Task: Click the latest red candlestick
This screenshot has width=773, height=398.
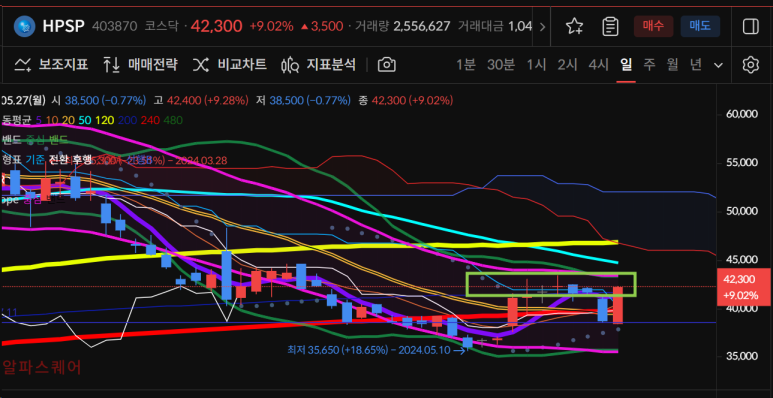Action: click(x=618, y=305)
